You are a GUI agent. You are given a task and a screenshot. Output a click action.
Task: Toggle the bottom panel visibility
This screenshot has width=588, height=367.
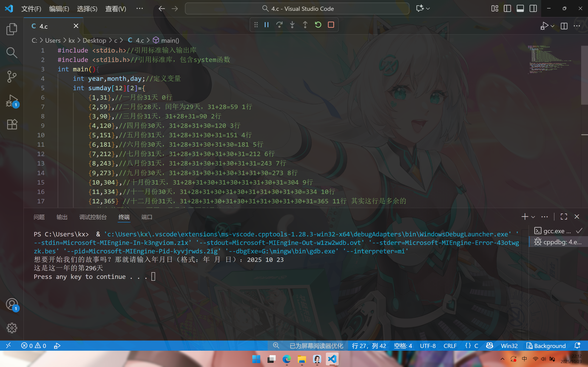520,9
